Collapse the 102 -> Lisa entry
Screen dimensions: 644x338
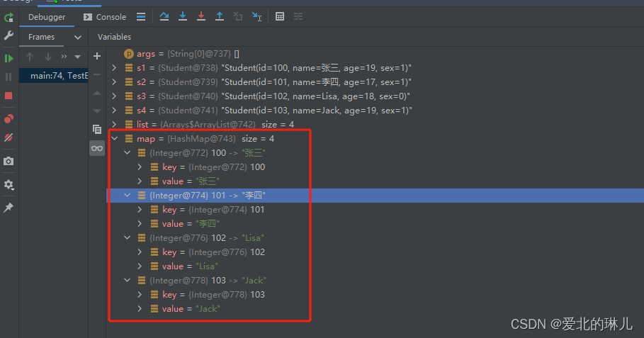128,238
